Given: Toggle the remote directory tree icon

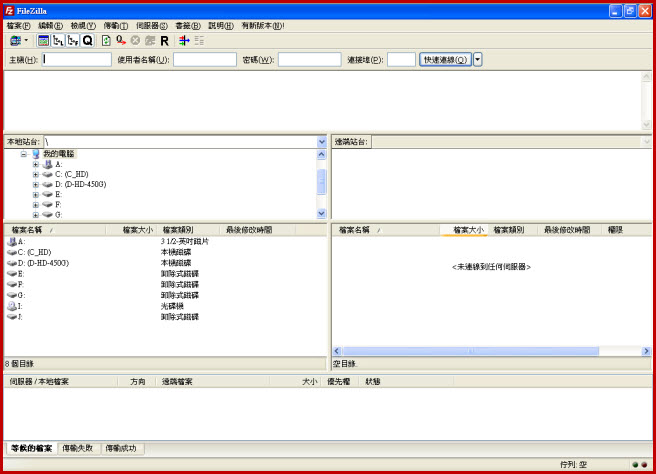Looking at the screenshot, I should pos(73,41).
